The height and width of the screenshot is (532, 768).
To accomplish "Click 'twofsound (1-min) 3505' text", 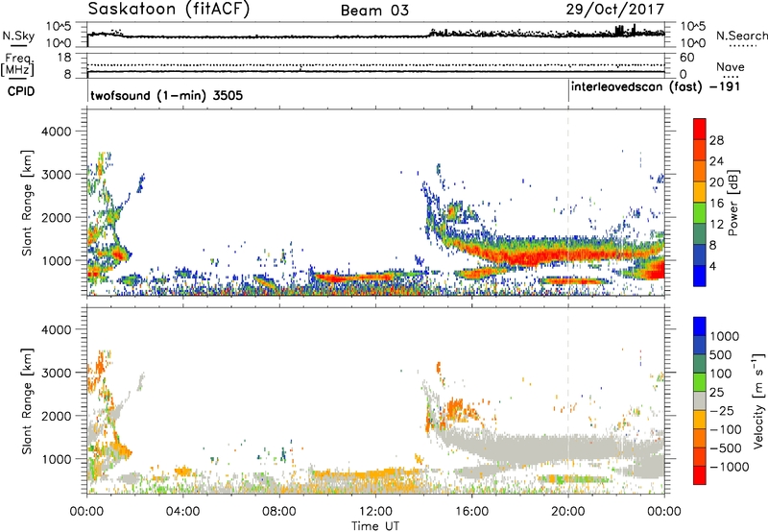I will [x=166, y=95].
